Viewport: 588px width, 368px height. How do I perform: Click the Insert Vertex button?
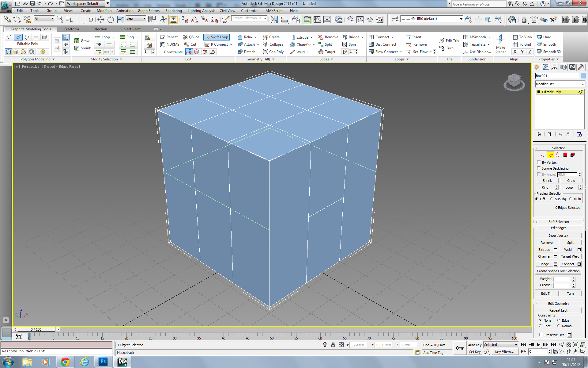coord(558,236)
